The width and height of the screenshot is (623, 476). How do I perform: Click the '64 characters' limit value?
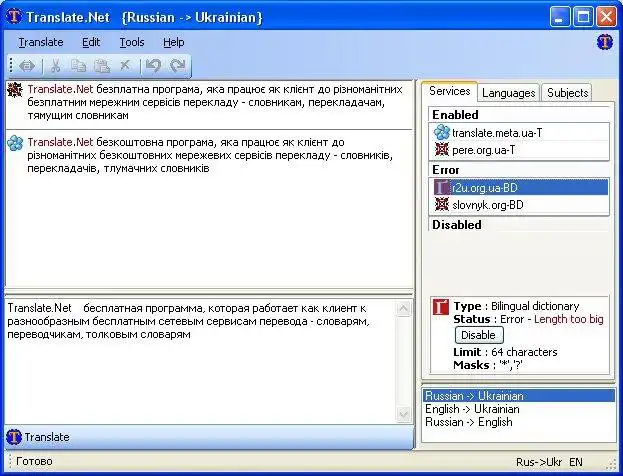point(524,352)
